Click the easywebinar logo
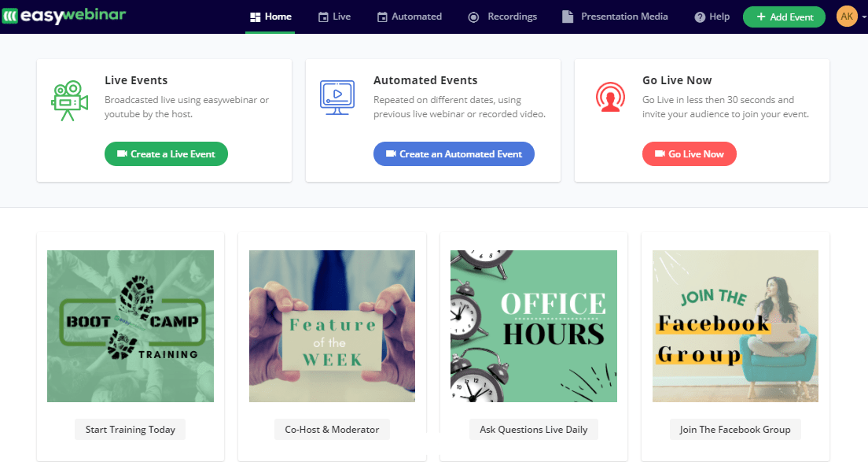The width and height of the screenshot is (868, 462). [x=64, y=16]
